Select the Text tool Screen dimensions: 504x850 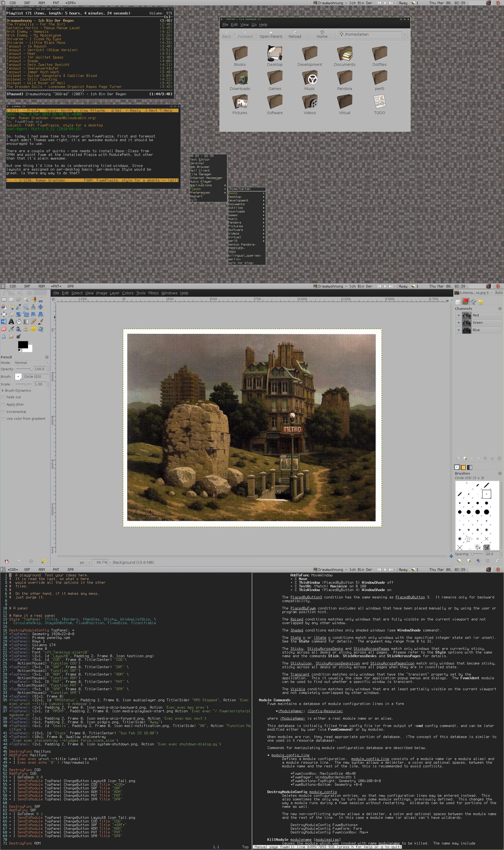[11, 321]
